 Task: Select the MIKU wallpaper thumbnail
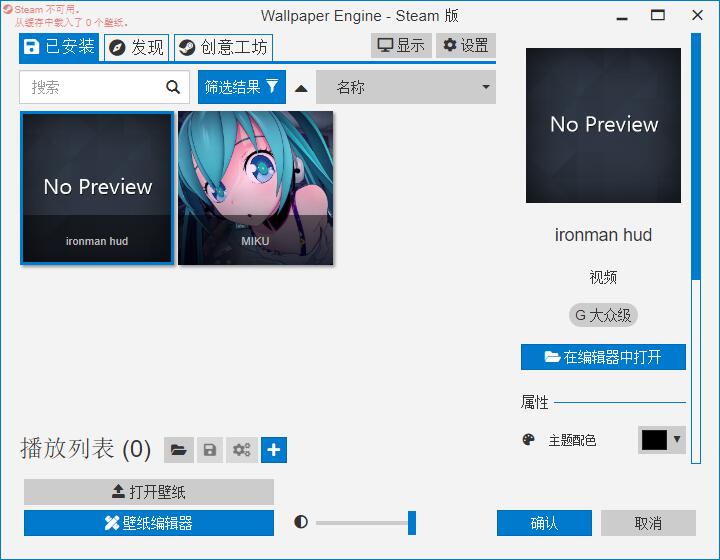(256, 188)
